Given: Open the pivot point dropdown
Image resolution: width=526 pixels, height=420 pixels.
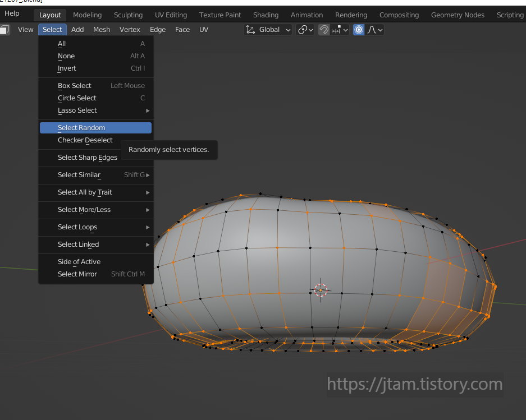Looking at the screenshot, I should pyautogui.click(x=305, y=30).
